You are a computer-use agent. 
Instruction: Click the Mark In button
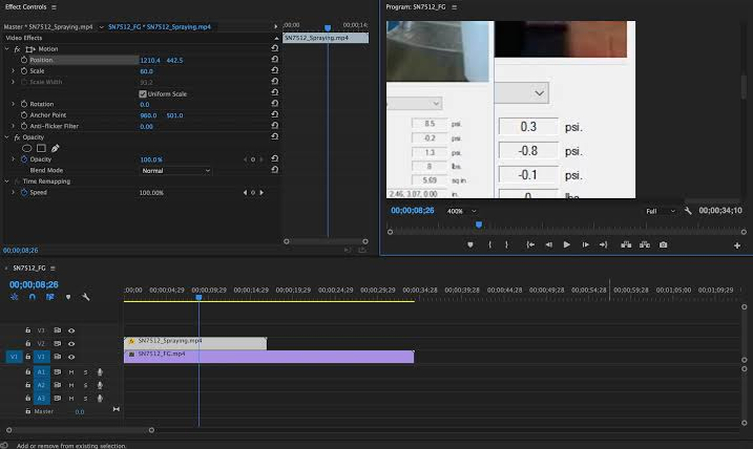tap(490, 245)
